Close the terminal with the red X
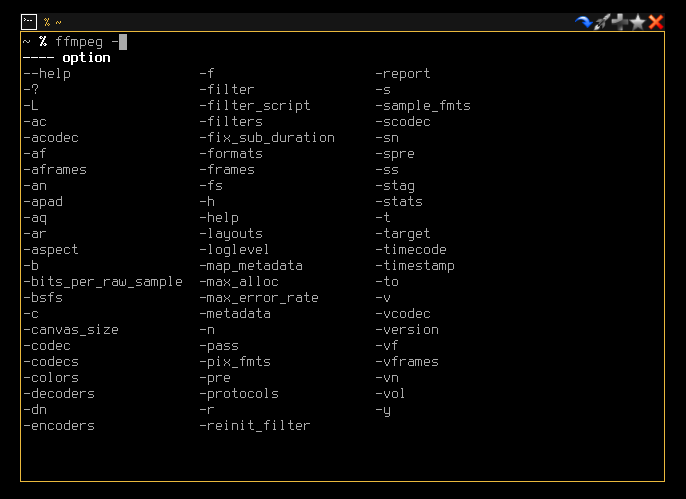This screenshot has height=499, width=686. pyautogui.click(x=656, y=21)
